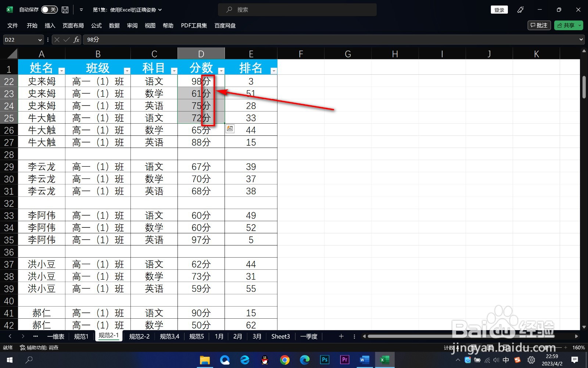The width and height of the screenshot is (588, 368).
Task: Open the Customize Quick Access Toolbar dropdown
Action: [x=81, y=10]
